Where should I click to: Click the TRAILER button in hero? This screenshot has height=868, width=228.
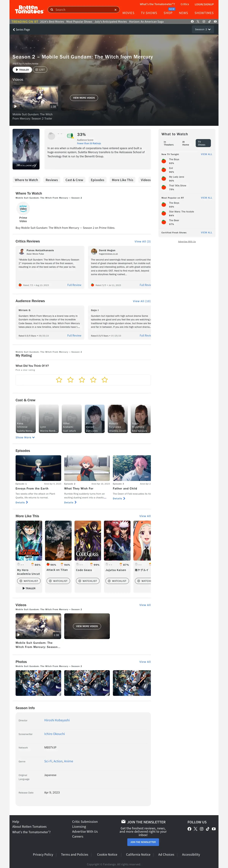click(x=22, y=70)
